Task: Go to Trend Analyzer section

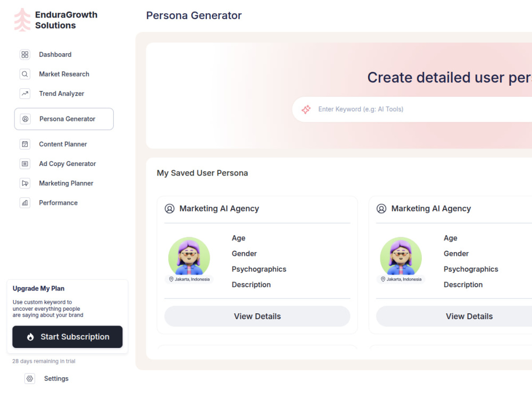Action: [x=61, y=94]
